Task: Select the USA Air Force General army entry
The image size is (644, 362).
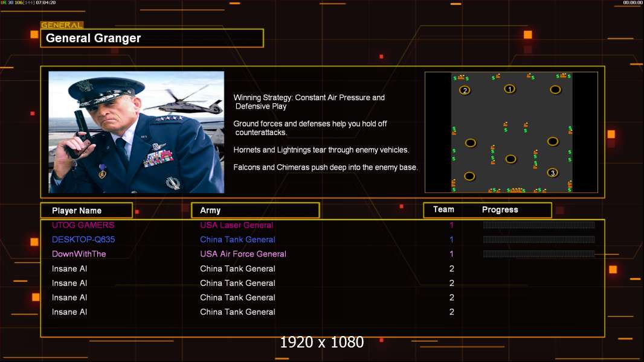Action: point(243,254)
